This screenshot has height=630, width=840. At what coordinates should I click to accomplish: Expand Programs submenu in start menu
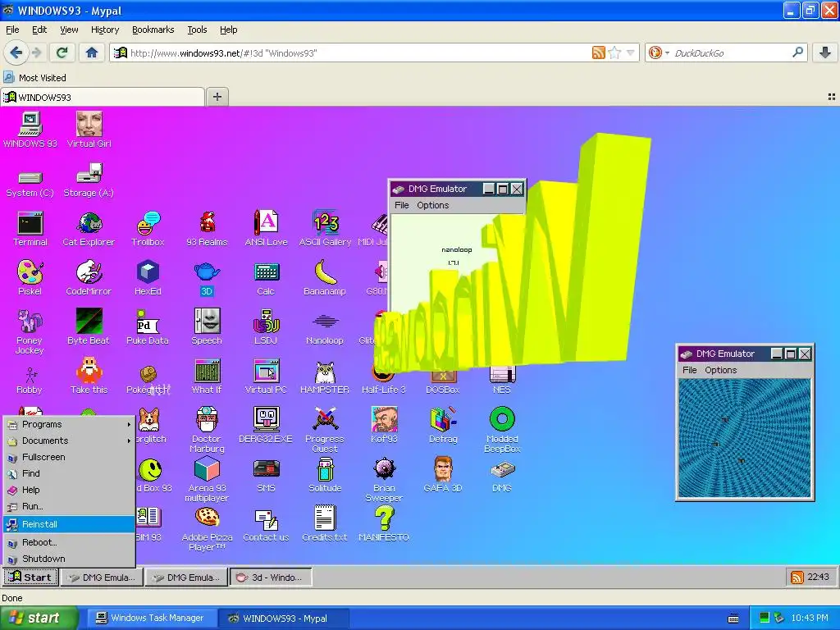click(69, 424)
